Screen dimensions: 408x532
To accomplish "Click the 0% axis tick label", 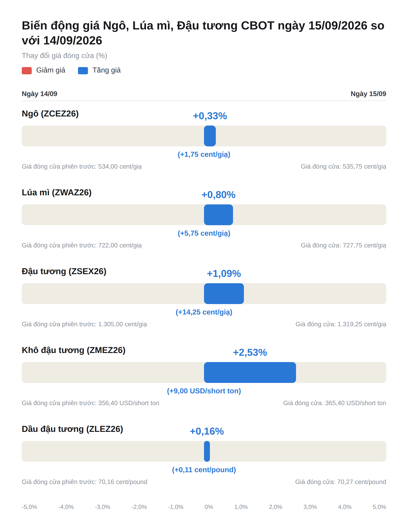I will (x=209, y=507).
